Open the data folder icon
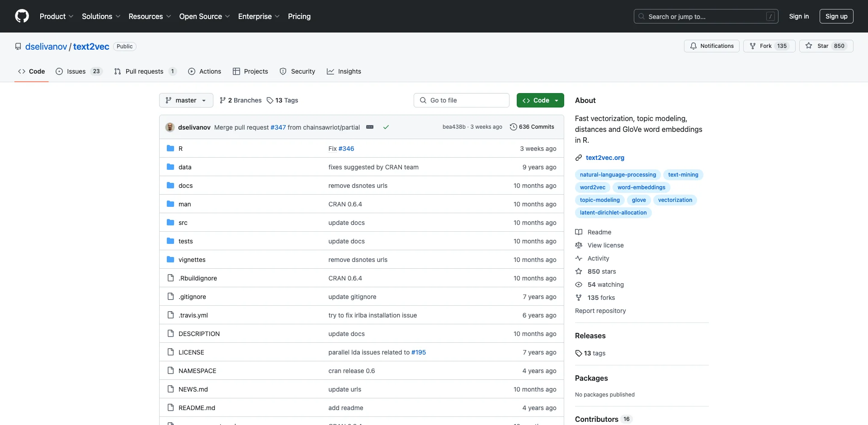This screenshot has width=868, height=425. pos(170,167)
